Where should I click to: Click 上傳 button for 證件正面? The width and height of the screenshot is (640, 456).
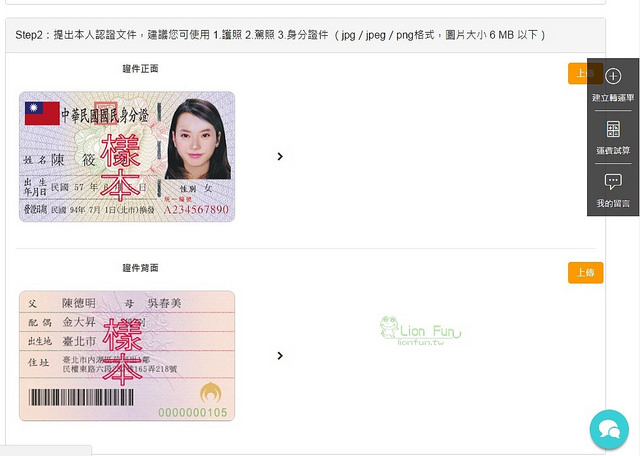pyautogui.click(x=585, y=73)
